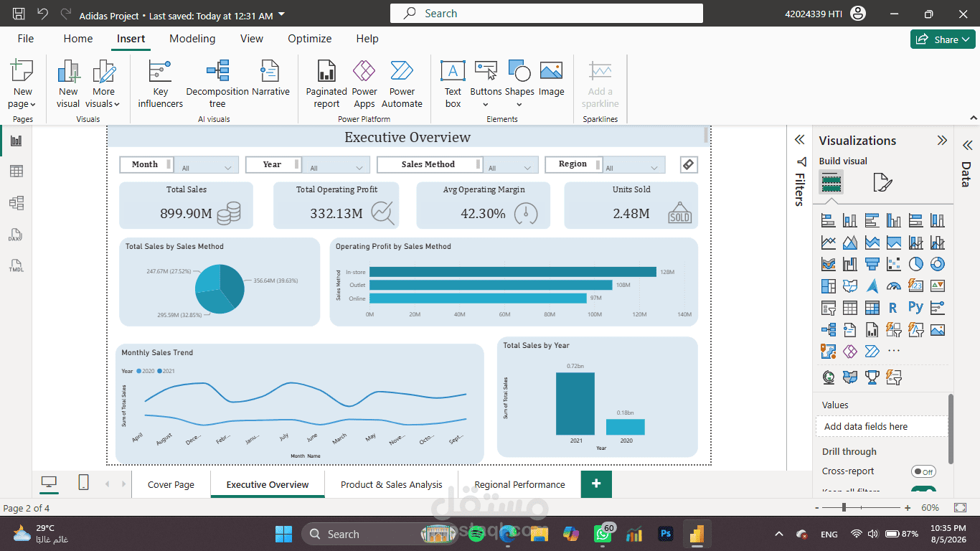Choose the Funnel visualization icon
Screen dimensions: 980x551
872,264
